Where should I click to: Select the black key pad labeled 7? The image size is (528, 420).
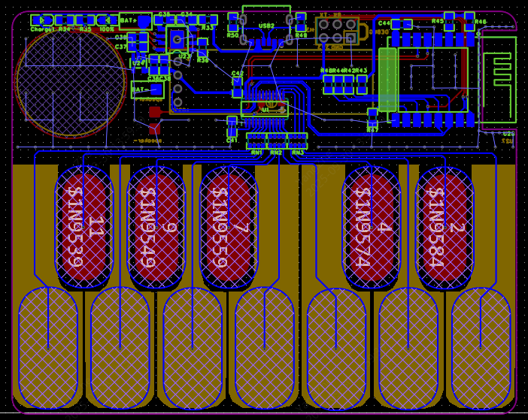pyautogui.click(x=229, y=227)
